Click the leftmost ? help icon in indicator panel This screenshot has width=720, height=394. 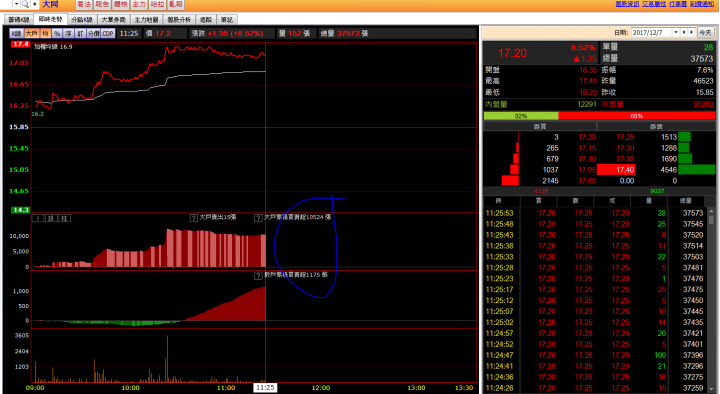[x=37, y=218]
